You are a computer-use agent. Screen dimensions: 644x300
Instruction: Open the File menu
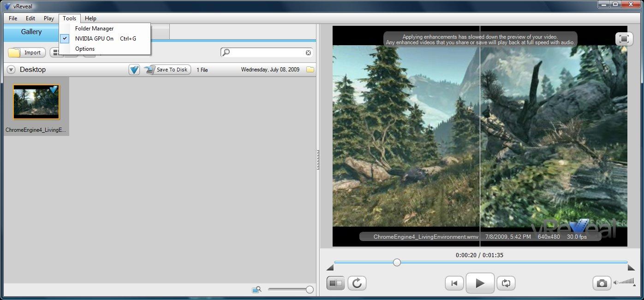point(13,18)
